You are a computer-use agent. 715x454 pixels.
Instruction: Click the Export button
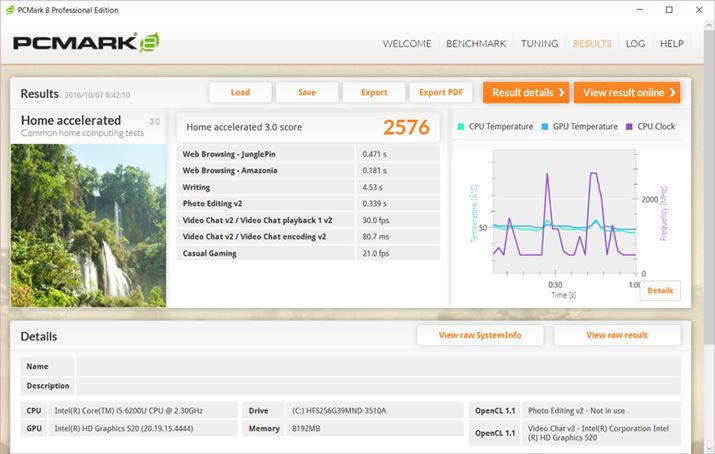pos(374,93)
